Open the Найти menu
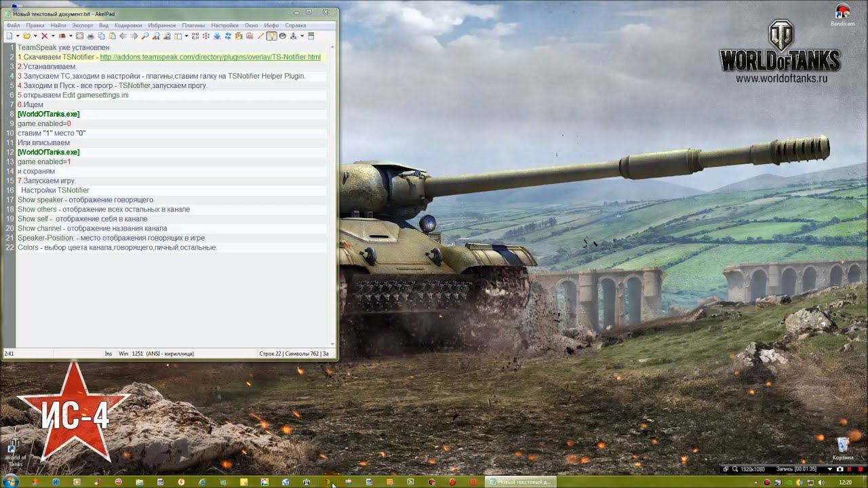 click(58, 25)
